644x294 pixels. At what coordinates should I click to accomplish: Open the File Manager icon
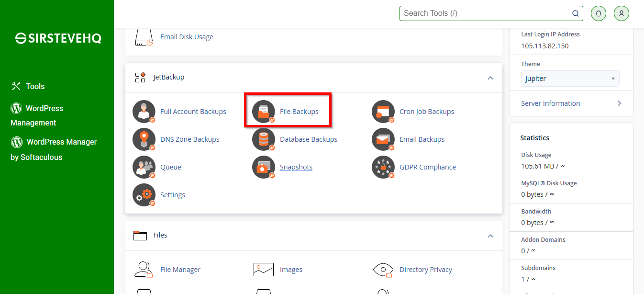(x=144, y=270)
